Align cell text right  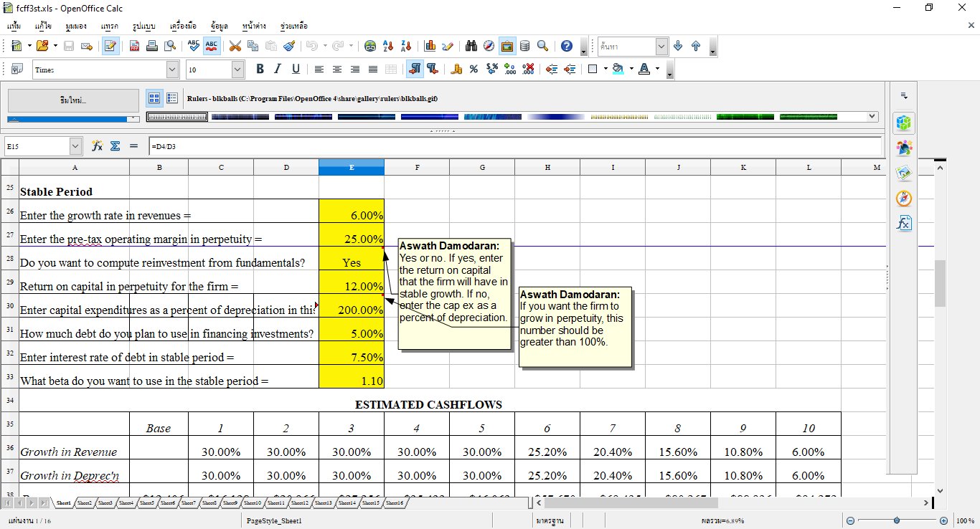[x=355, y=69]
